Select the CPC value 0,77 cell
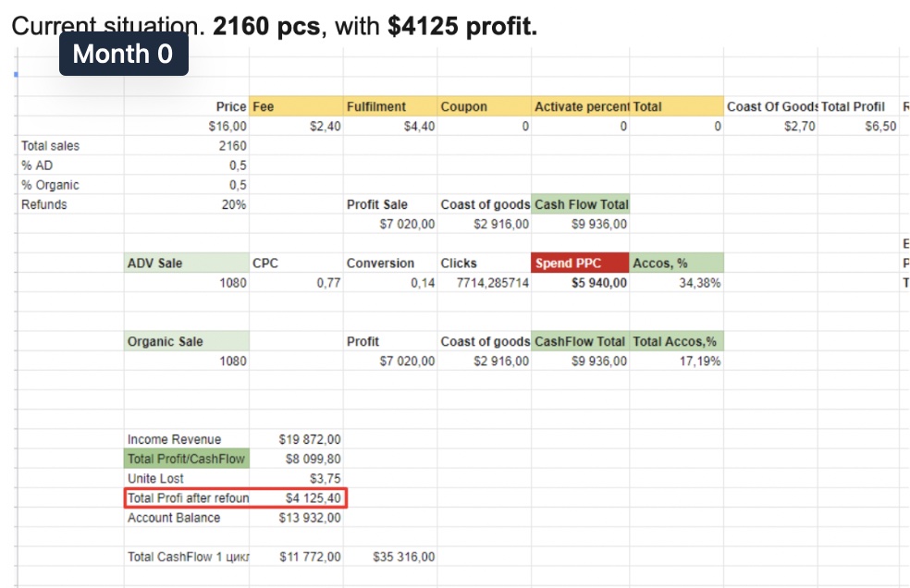The height and width of the screenshot is (588, 910). 298,283
